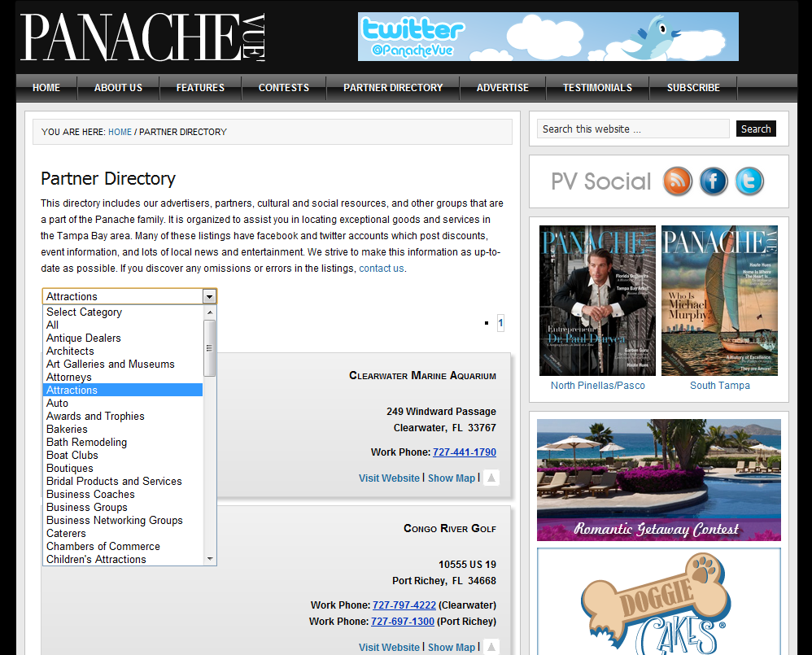Click phone number 727-797-4222
Viewport: 812px width, 655px height.
(x=404, y=605)
